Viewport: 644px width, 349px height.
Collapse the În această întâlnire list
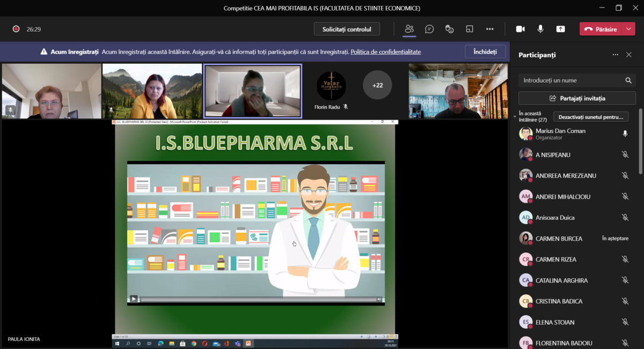click(x=515, y=114)
